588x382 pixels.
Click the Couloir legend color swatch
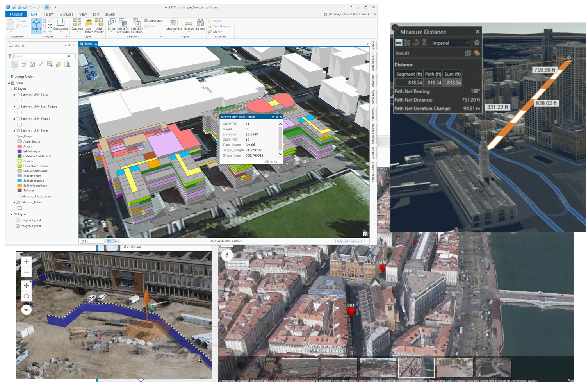tap(20, 161)
